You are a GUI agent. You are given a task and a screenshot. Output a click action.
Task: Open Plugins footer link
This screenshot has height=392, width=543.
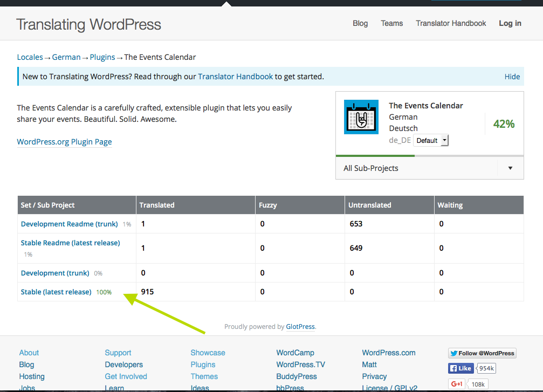point(203,365)
